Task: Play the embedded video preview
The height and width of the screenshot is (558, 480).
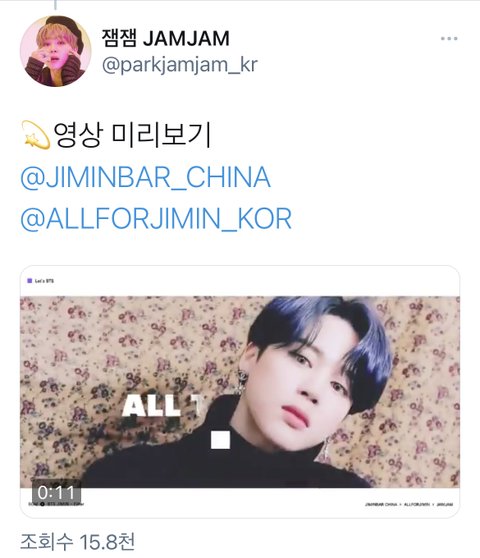Action: [x=240, y=391]
